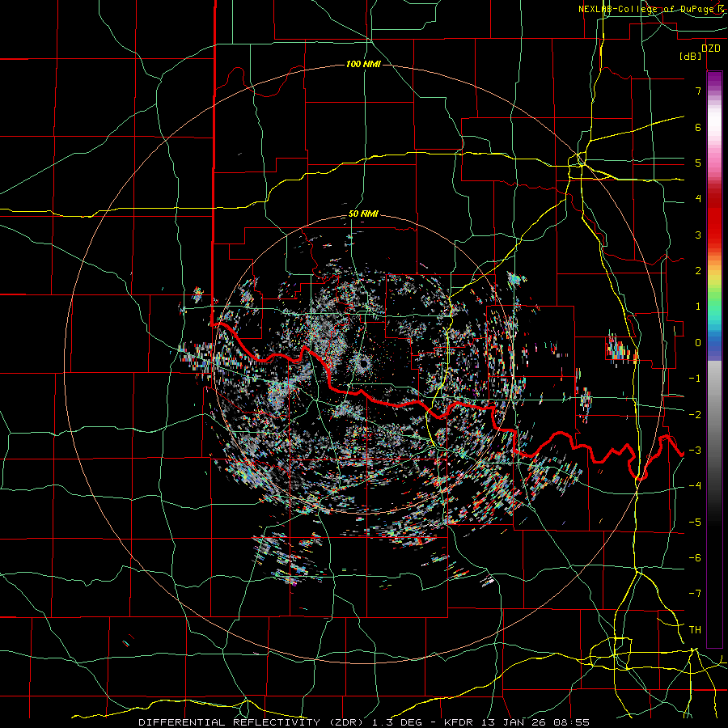The image size is (728, 728).
Task: Click the "KFDR" radar site identifier
Action: point(459,722)
